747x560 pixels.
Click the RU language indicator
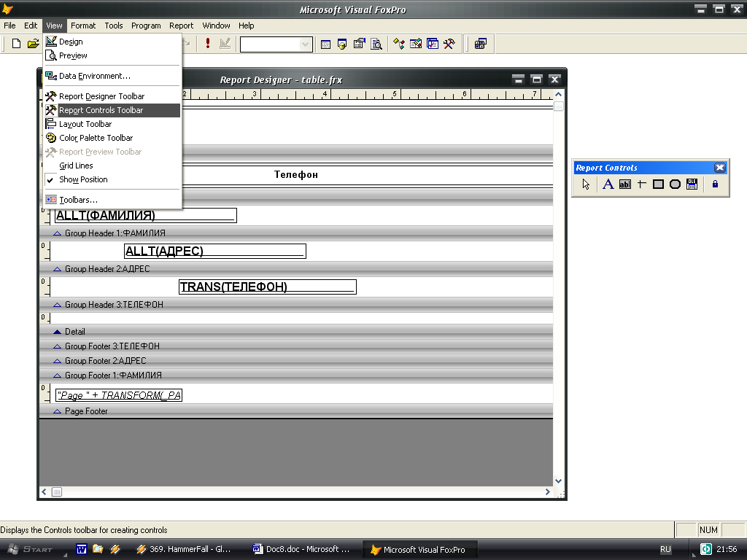[x=665, y=550]
